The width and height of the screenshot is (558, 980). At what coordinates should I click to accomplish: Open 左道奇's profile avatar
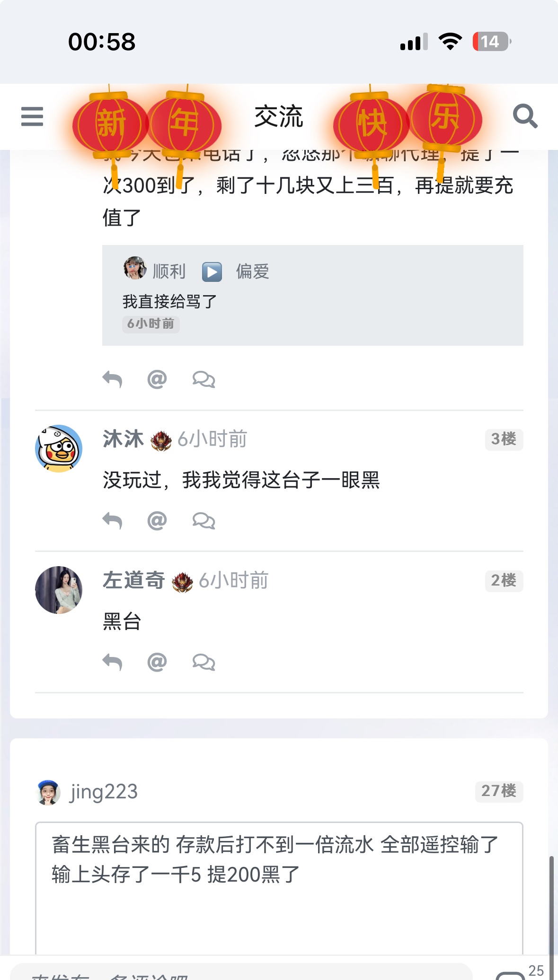click(x=59, y=590)
